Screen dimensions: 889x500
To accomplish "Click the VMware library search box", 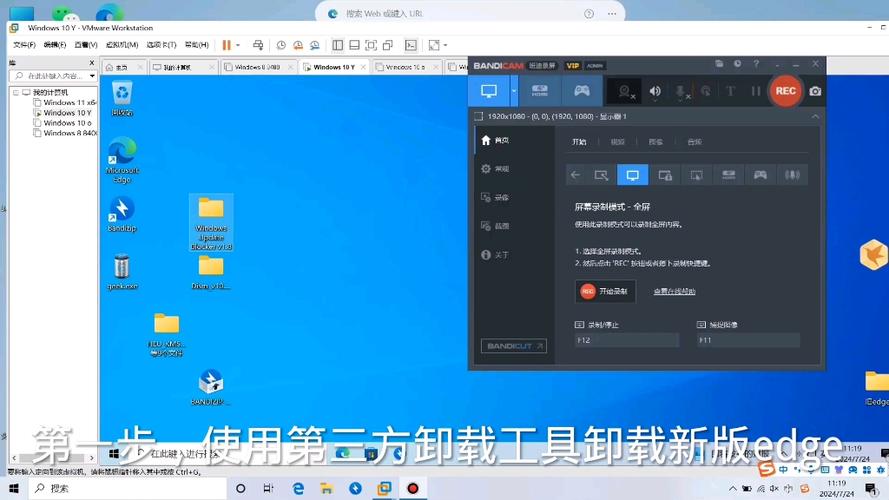I will click(x=51, y=75).
